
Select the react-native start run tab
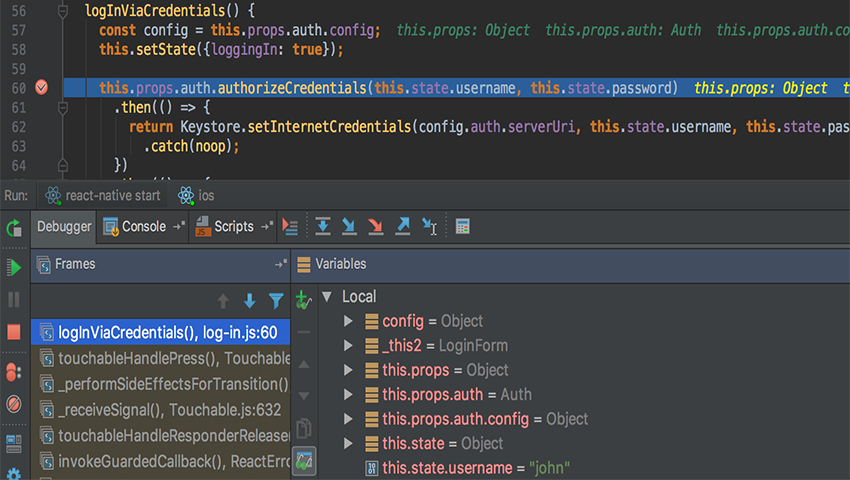coord(109,195)
